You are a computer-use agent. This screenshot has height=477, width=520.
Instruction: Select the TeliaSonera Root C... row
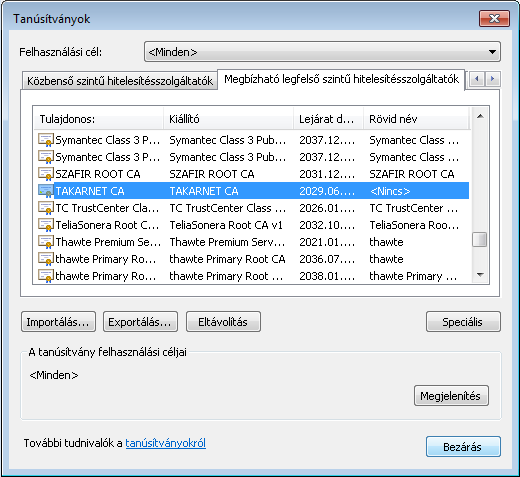pyautogui.click(x=252, y=225)
